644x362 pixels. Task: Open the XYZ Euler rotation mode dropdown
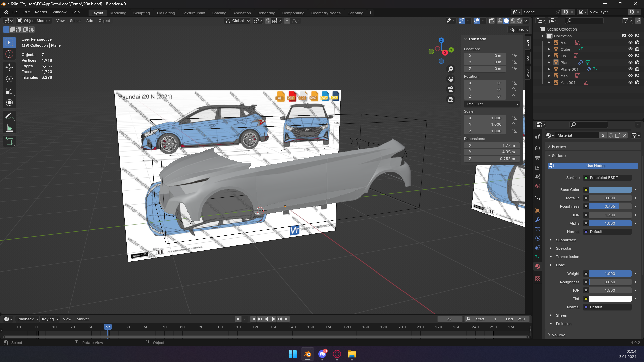(492, 104)
